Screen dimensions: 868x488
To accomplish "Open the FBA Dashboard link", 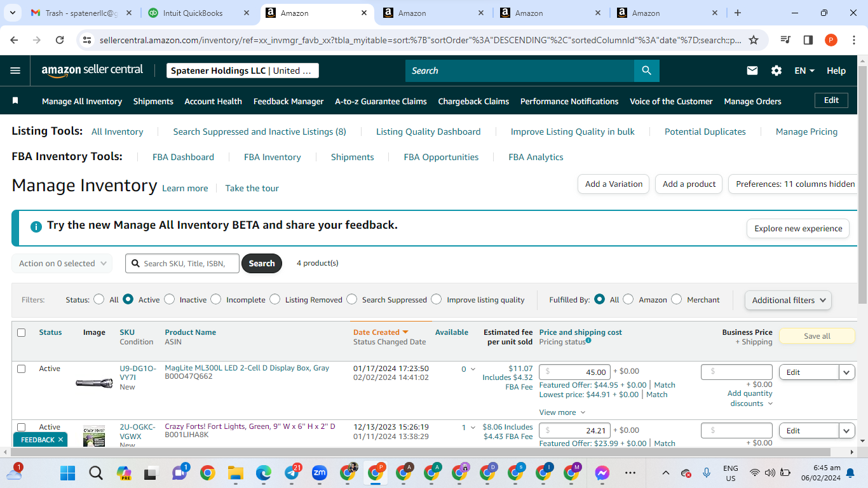I will click(183, 157).
